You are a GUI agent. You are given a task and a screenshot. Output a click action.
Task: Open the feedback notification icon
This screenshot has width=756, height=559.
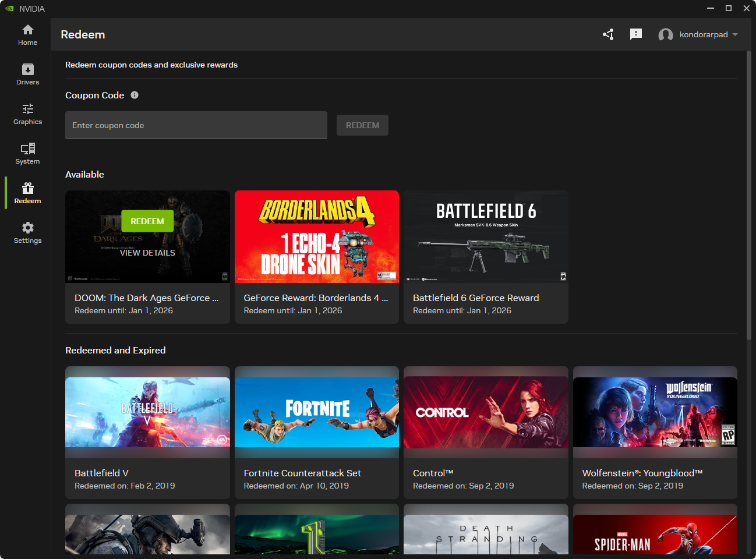coord(635,34)
